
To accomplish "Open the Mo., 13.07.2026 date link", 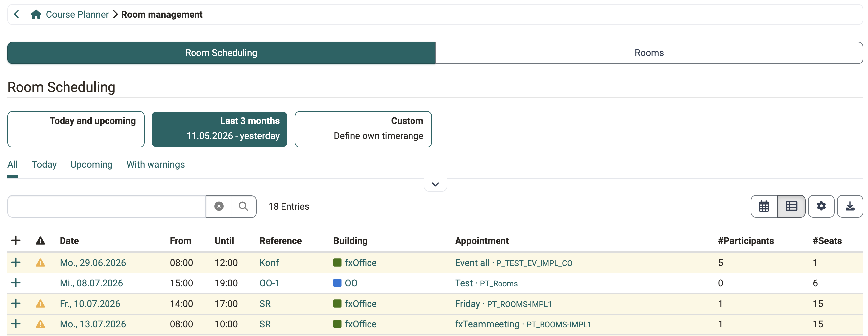I will [93, 324].
